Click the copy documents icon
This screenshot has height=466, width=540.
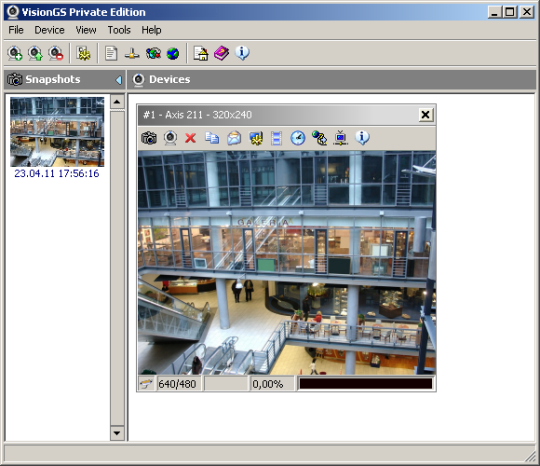(x=212, y=138)
